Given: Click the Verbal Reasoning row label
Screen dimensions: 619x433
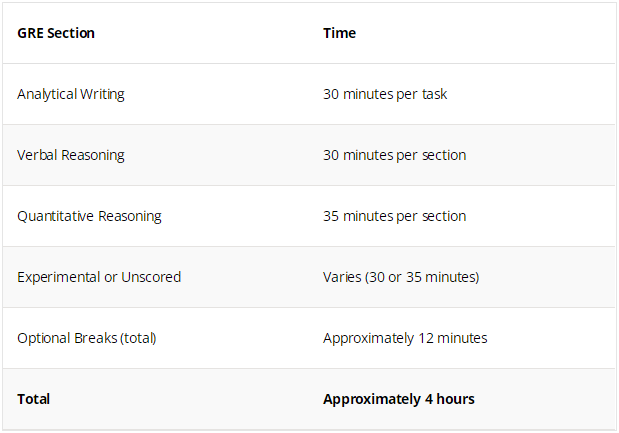Looking at the screenshot, I should tap(71, 155).
